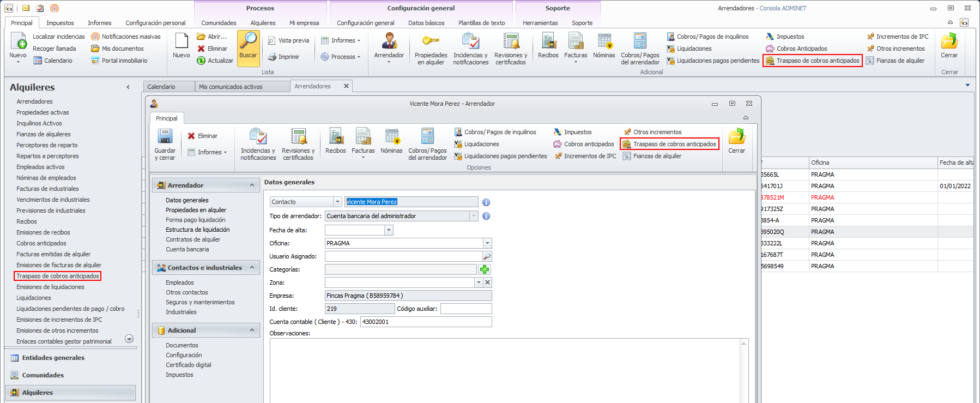This screenshot has width=980, height=403.
Task: Open the Fecha de alta date picker
Action: (389, 230)
